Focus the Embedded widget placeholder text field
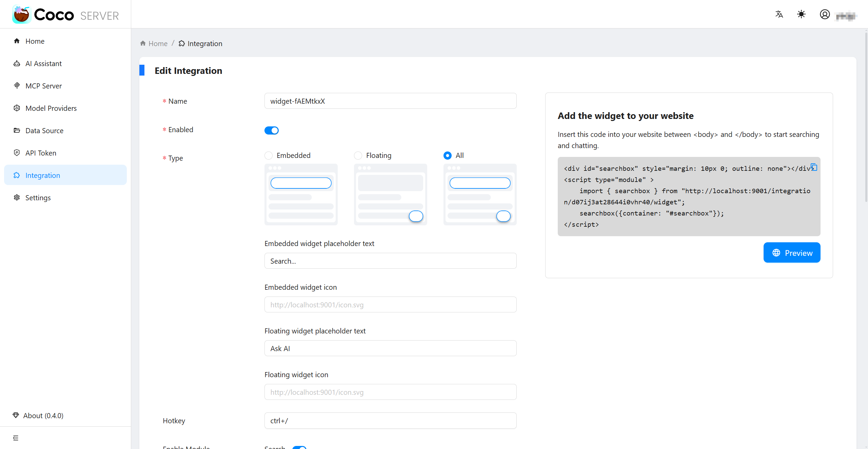868x449 pixels. pos(391,261)
